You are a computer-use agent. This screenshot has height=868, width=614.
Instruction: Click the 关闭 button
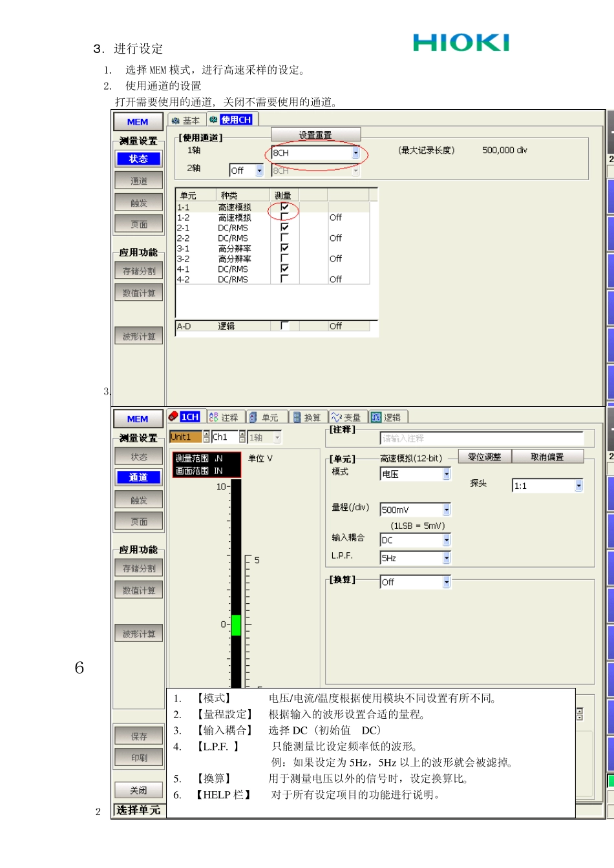pos(138,790)
